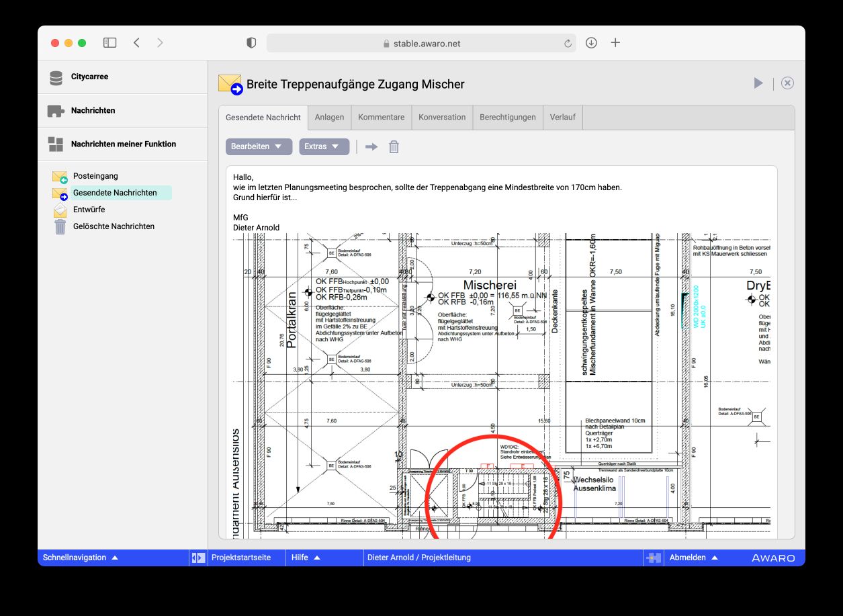Click the address bar stable.awaro.net
This screenshot has width=843, height=616.
point(421,43)
